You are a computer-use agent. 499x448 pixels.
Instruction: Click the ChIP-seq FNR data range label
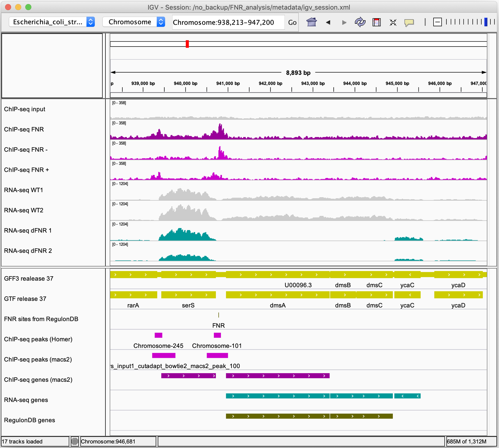pyautogui.click(x=119, y=123)
